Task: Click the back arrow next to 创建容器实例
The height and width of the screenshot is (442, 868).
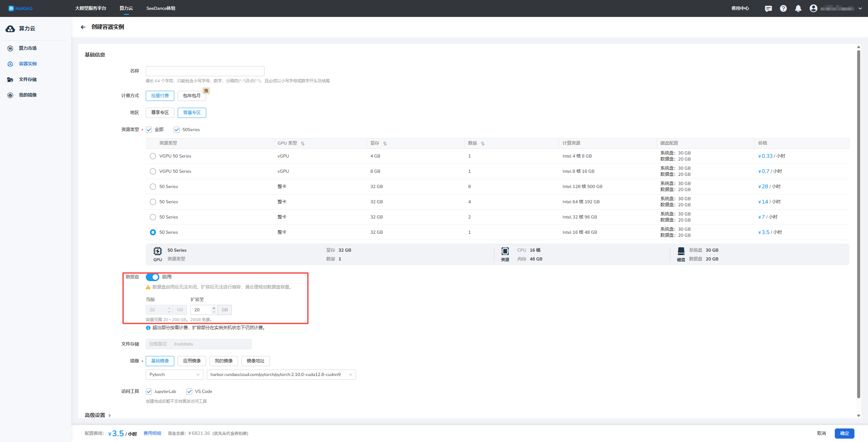Action: [83, 27]
